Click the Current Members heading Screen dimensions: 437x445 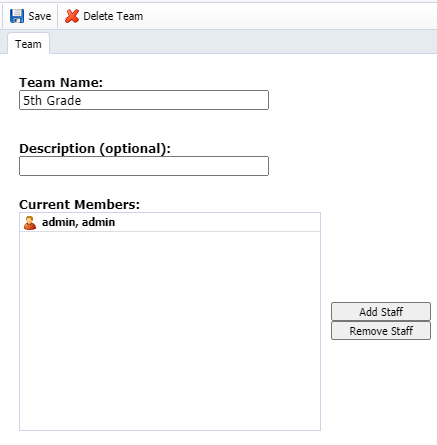80,204
